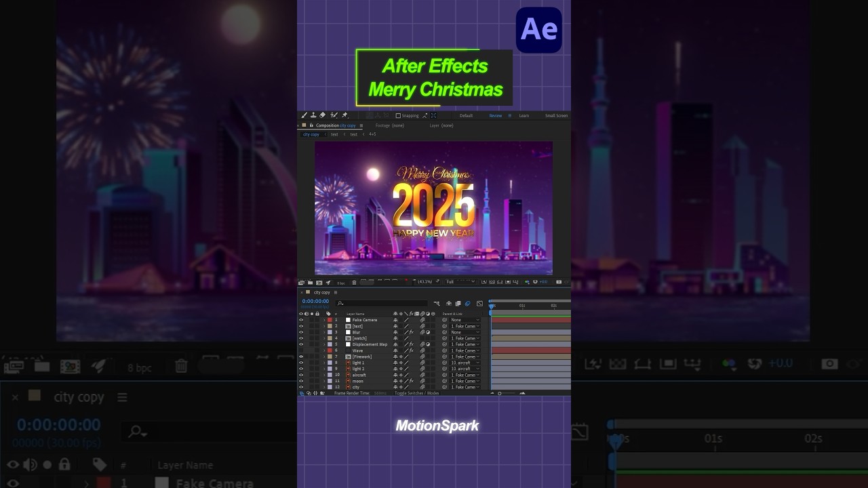The width and height of the screenshot is (868, 488).
Task: Click the fx switch on Blur layer
Action: [412, 332]
